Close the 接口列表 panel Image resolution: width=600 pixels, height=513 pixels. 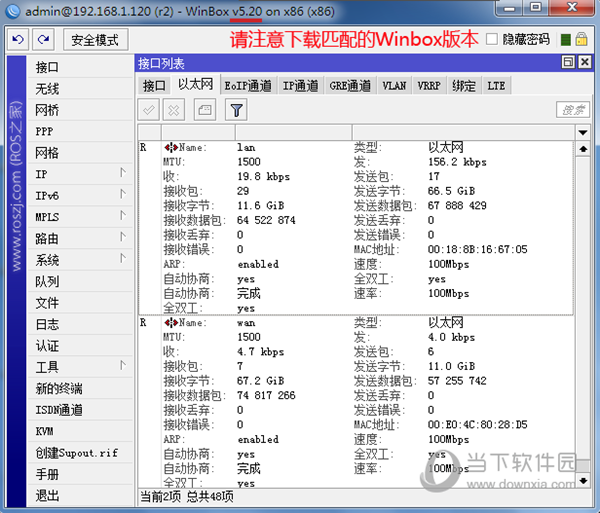click(585, 62)
